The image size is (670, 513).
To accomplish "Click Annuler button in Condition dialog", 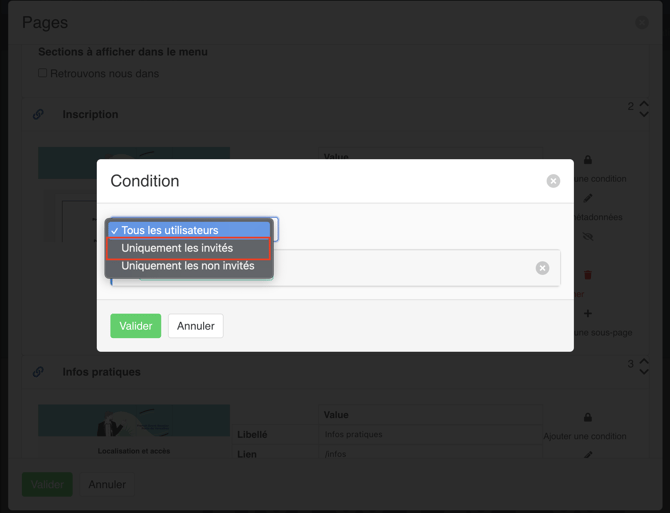I will tap(196, 326).
